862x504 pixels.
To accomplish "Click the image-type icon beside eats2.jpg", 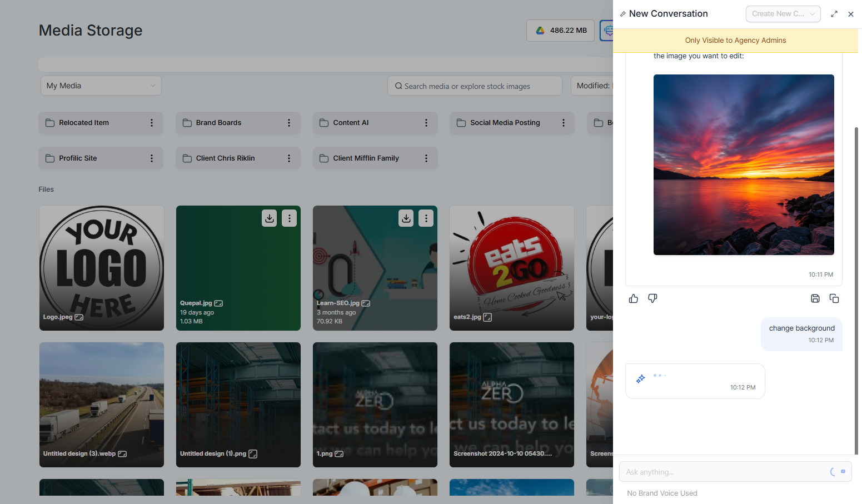I will tap(487, 317).
